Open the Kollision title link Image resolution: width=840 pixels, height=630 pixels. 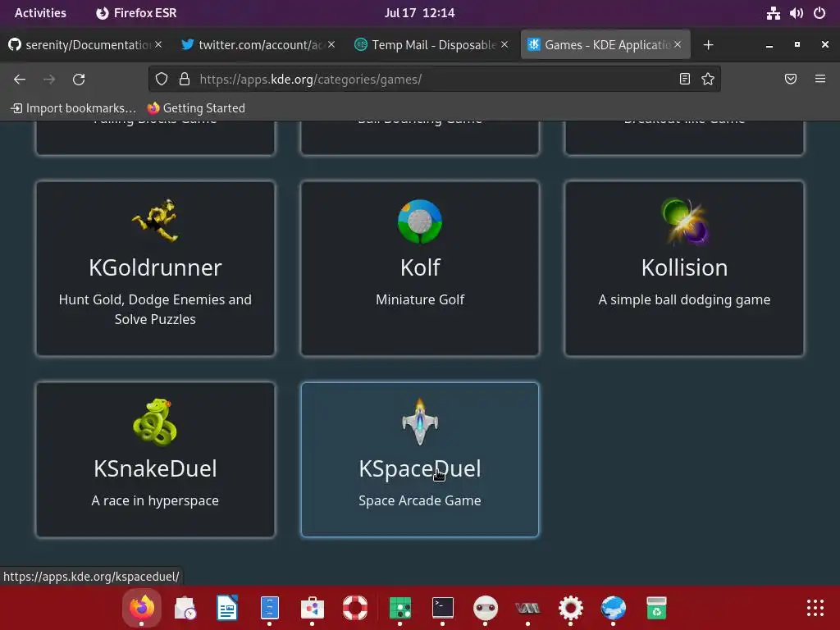click(x=684, y=267)
